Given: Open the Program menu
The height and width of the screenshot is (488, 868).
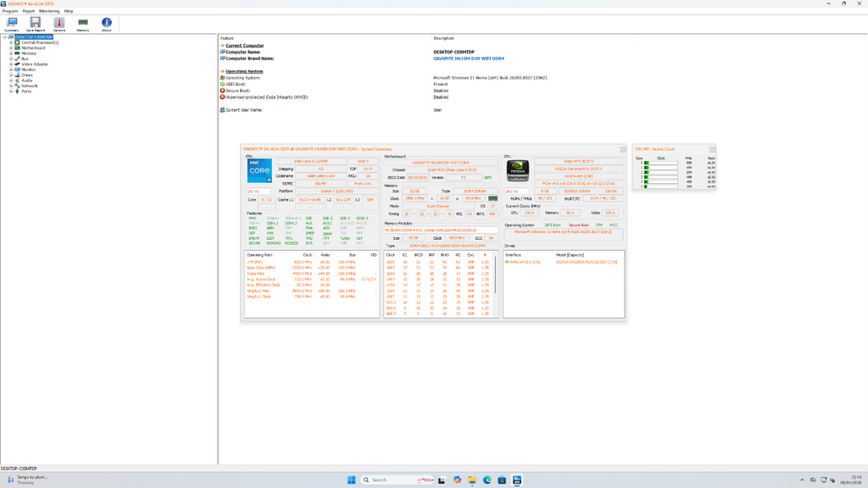Looking at the screenshot, I should (x=10, y=11).
